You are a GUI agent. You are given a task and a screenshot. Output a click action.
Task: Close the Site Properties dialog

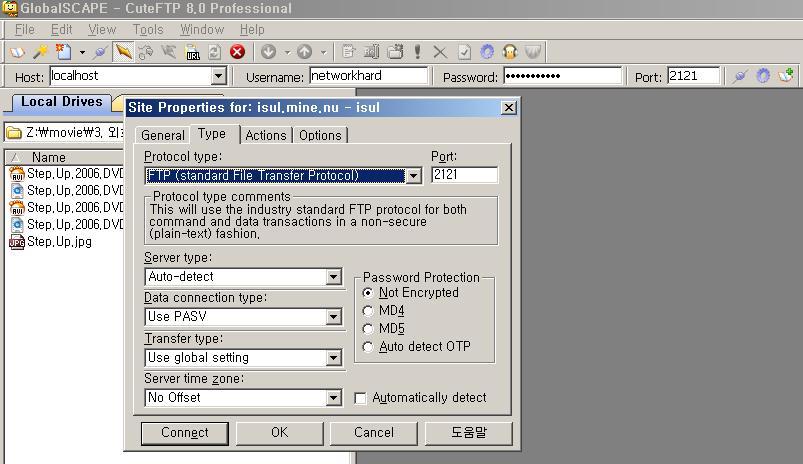509,108
